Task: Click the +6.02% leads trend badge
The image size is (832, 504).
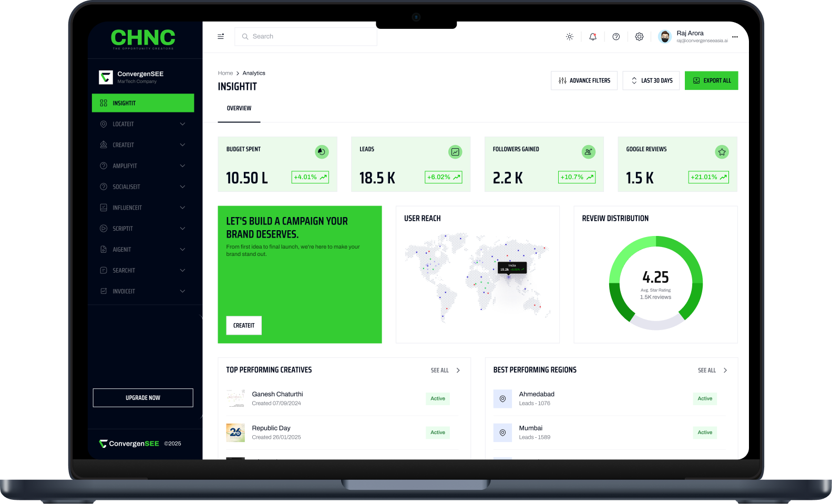Action: tap(444, 177)
